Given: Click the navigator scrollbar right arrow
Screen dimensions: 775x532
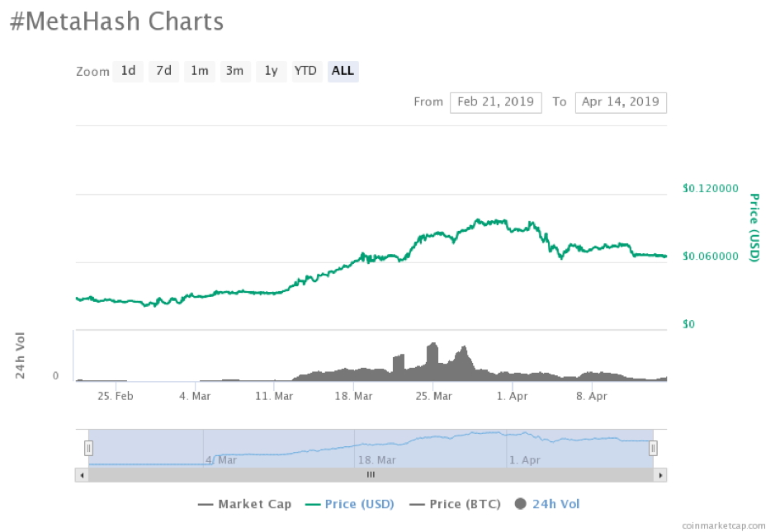Looking at the screenshot, I should coord(660,475).
